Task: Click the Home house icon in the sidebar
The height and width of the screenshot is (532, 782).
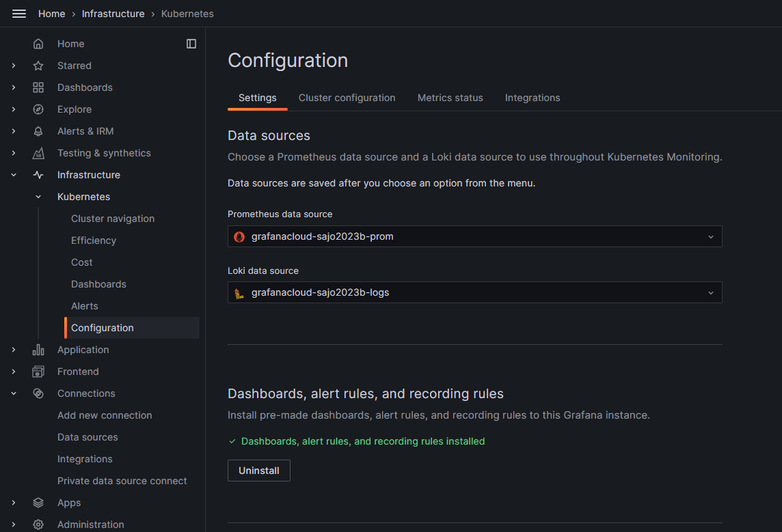Action: click(x=38, y=43)
